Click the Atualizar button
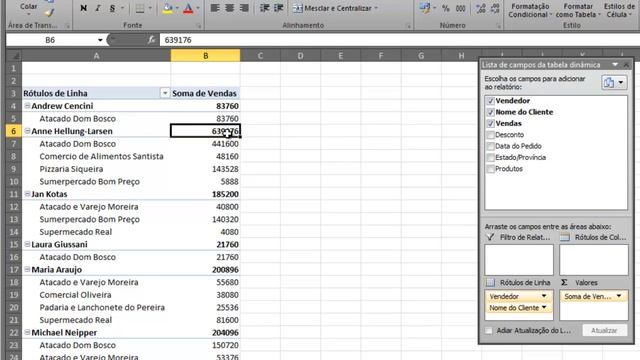Image resolution: width=640 pixels, height=360 pixels. pyautogui.click(x=604, y=331)
